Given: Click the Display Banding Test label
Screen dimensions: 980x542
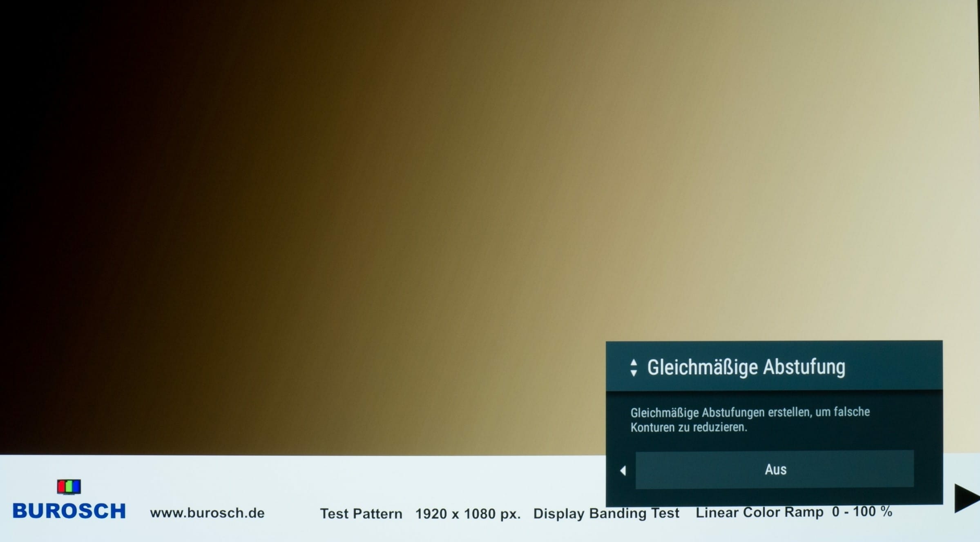Looking at the screenshot, I should pyautogui.click(x=606, y=513).
